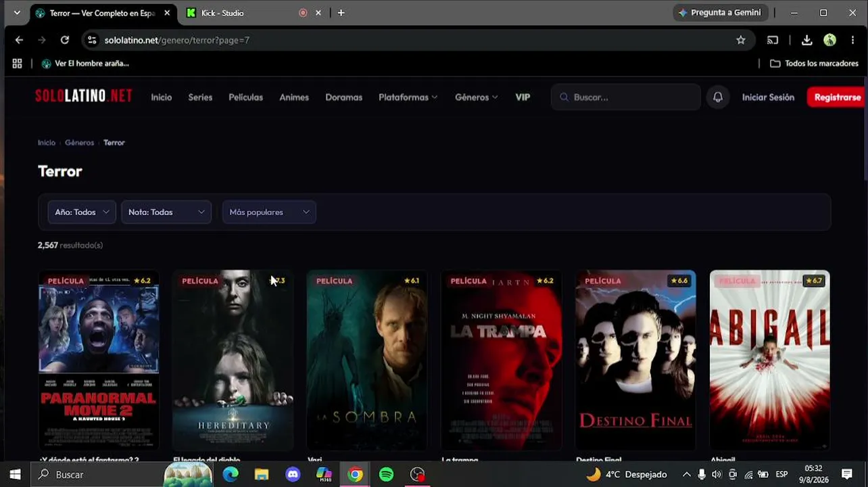The image size is (868, 487).
Task: Open the tab search dropdown arrow
Action: coord(17,13)
